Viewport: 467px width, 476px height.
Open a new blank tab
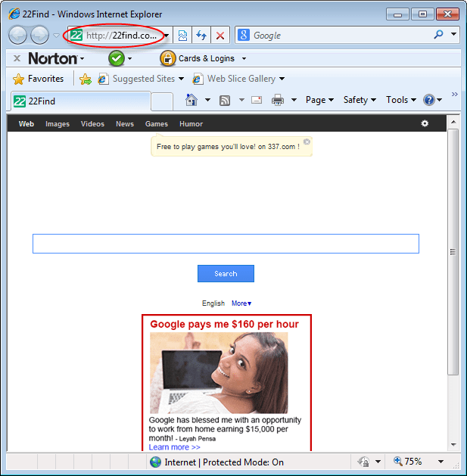(x=162, y=101)
